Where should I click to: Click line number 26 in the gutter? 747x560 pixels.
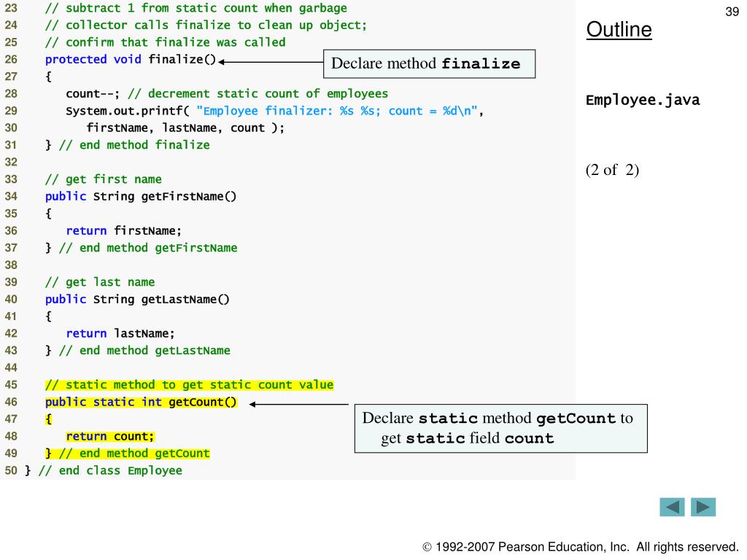coord(11,60)
